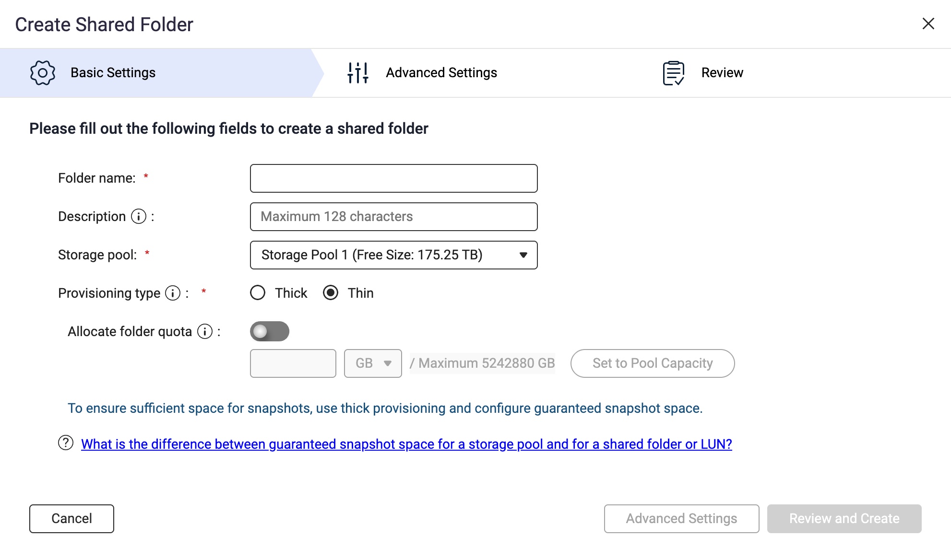Close the Create Shared Folder dialog
Viewport: 951px width, 560px height.
pyautogui.click(x=929, y=23)
